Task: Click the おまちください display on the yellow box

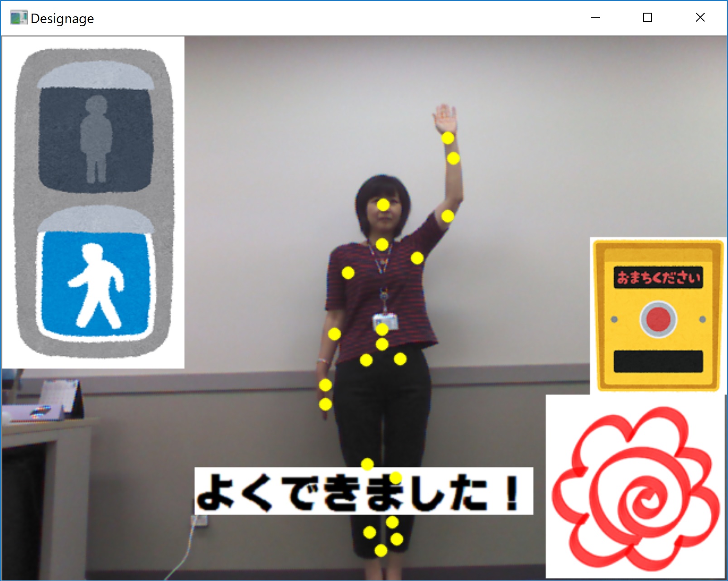Action: pos(658,277)
